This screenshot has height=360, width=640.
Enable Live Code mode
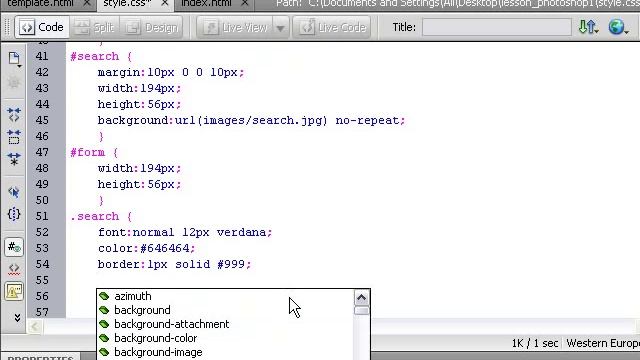332,27
